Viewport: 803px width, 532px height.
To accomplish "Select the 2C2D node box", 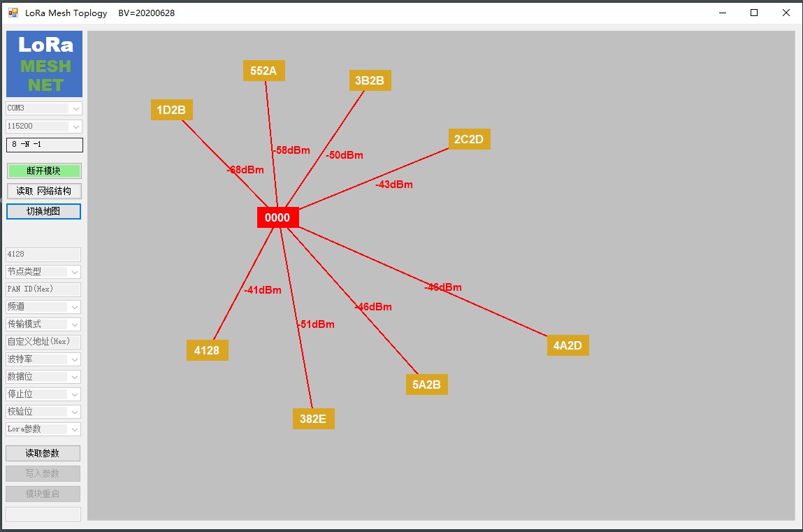I will tap(469, 139).
